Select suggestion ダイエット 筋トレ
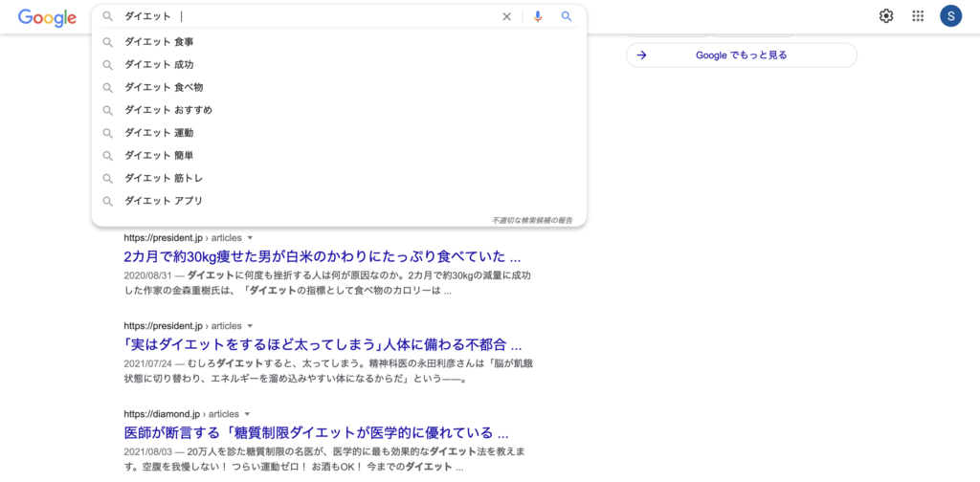The image size is (980, 482). pos(164,179)
